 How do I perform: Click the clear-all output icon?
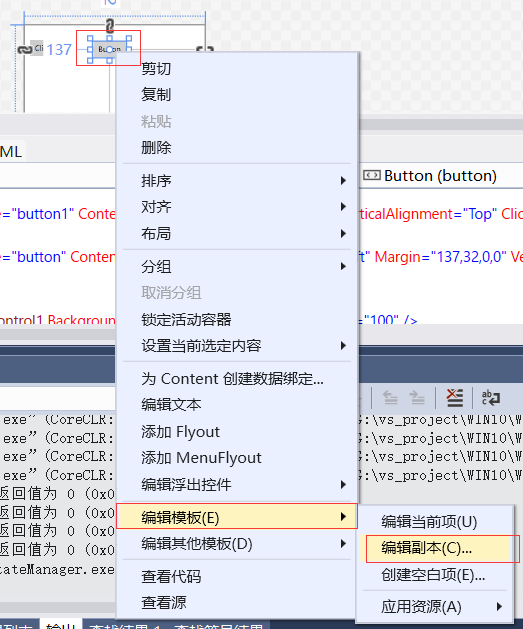click(454, 398)
